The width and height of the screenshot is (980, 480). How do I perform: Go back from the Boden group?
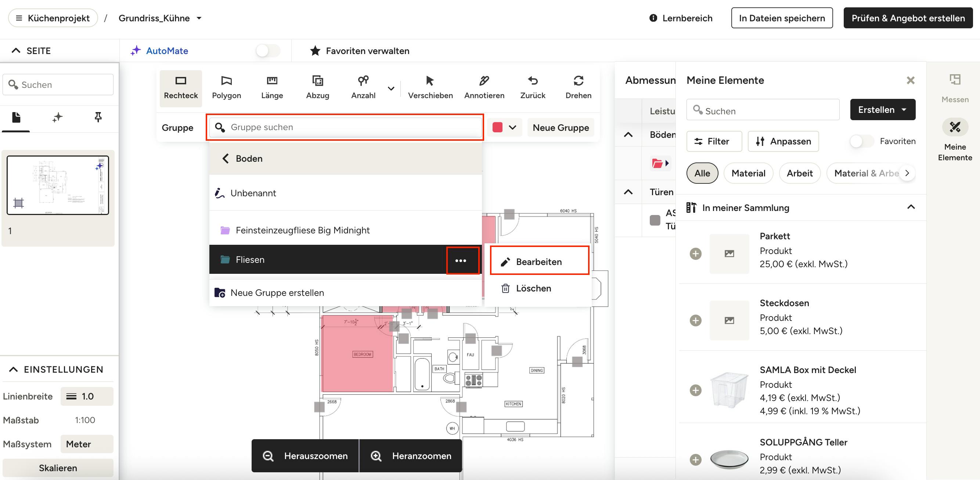pyautogui.click(x=226, y=159)
